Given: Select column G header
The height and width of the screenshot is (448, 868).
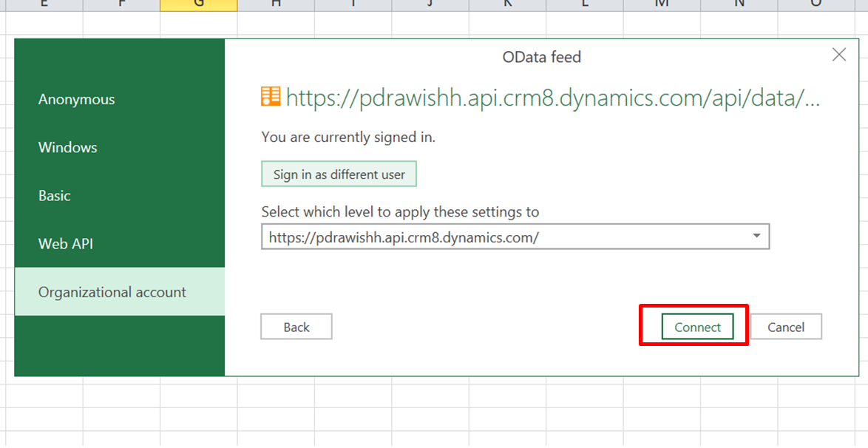Looking at the screenshot, I should [x=198, y=4].
